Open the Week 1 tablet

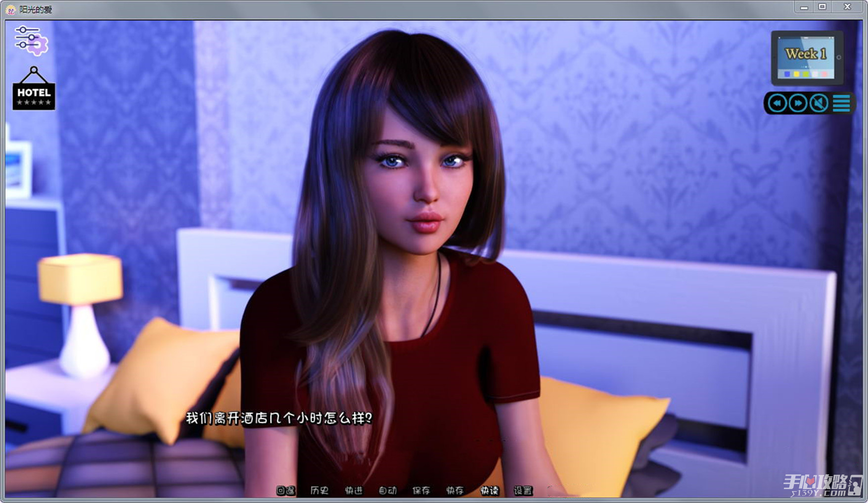tap(807, 58)
